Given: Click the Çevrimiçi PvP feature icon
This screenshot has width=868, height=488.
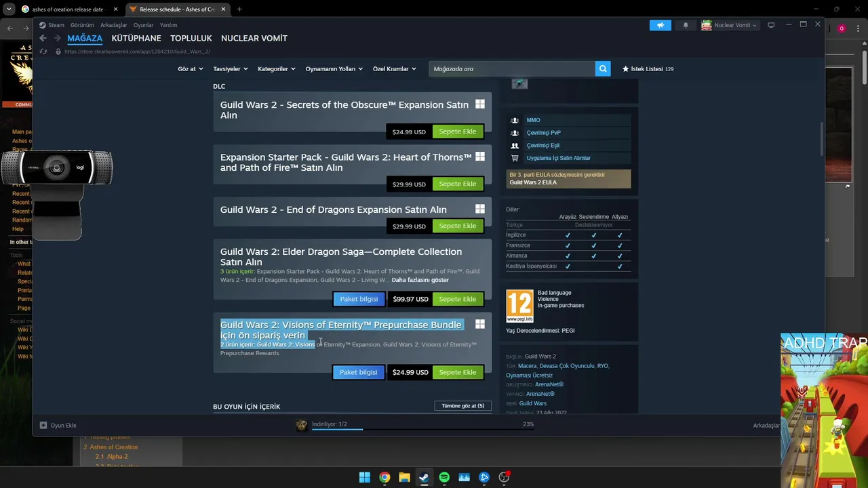Looking at the screenshot, I should coord(515,133).
